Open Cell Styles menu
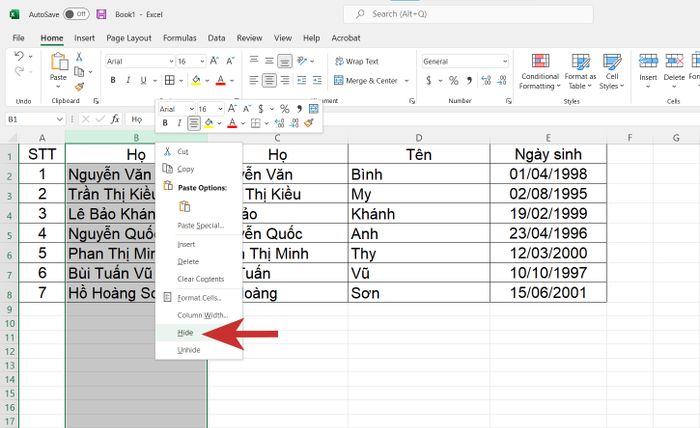This screenshot has height=428, width=700. pos(612,71)
